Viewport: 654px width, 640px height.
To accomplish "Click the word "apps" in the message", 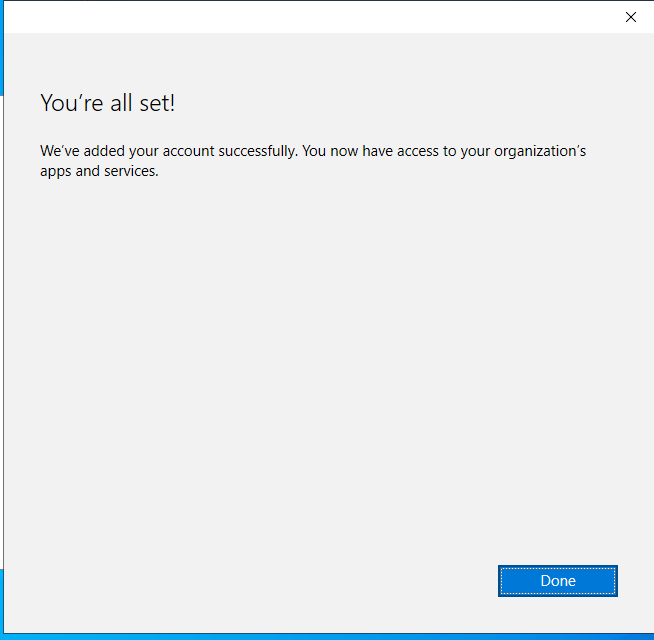I will click(56, 171).
